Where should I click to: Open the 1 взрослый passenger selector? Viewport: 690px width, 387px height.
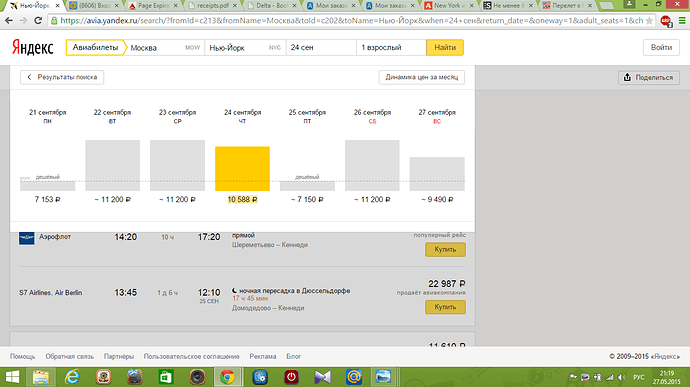[391, 48]
